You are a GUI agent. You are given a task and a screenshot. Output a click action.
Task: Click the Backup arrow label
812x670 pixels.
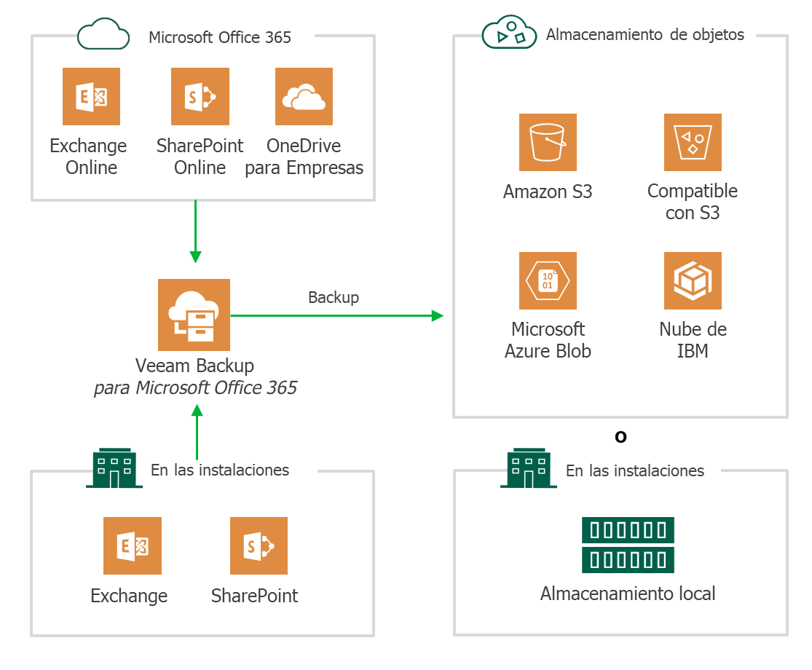[333, 297]
